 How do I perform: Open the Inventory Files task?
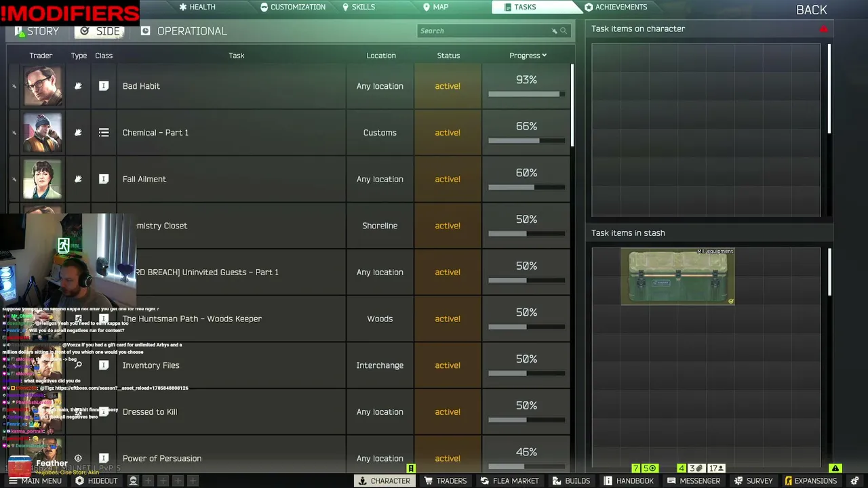151,365
